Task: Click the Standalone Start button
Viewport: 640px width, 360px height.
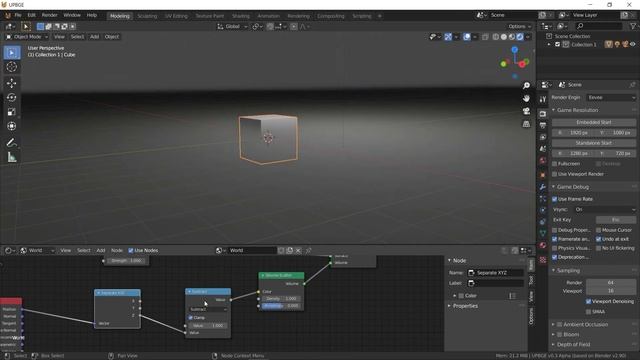Action: (x=594, y=143)
